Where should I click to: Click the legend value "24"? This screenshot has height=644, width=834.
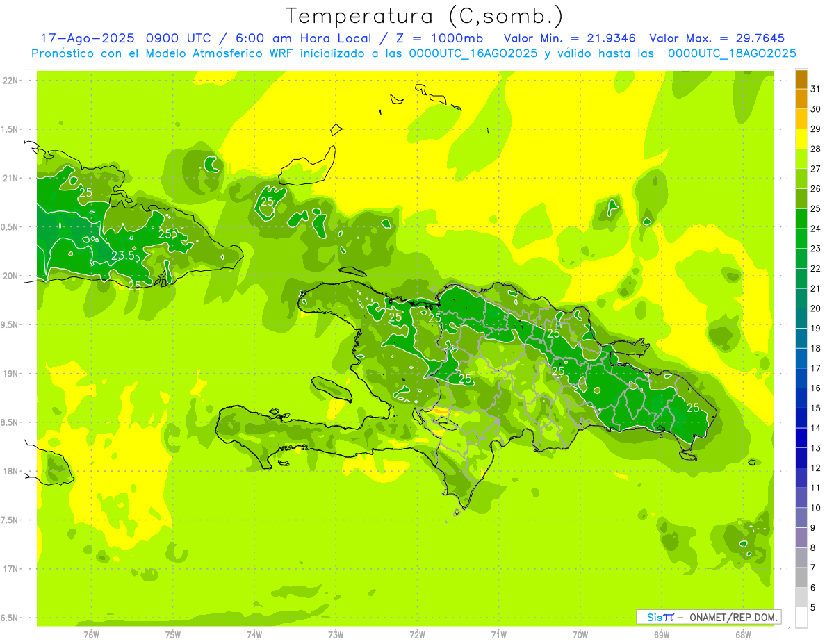point(816,228)
